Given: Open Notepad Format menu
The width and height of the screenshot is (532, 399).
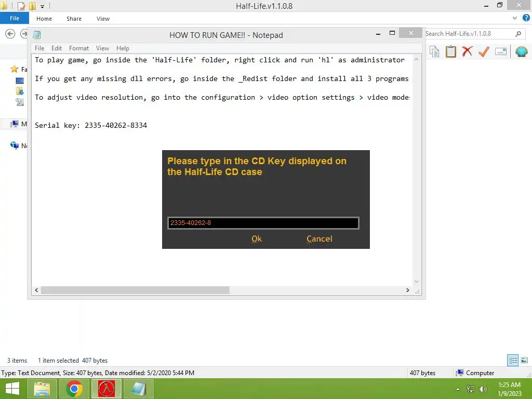Looking at the screenshot, I should coord(79,48).
